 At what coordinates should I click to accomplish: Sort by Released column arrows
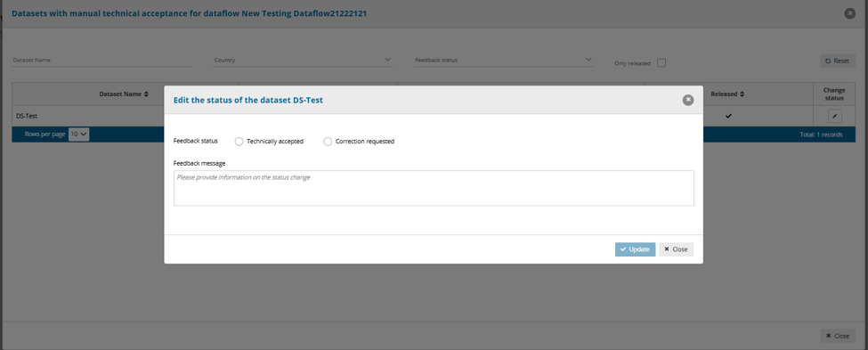point(742,94)
